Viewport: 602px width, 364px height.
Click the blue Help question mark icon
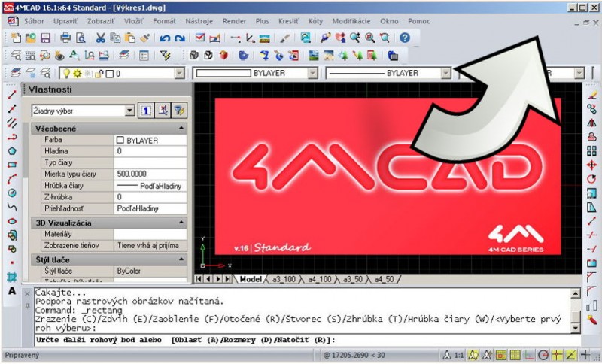pos(405,38)
